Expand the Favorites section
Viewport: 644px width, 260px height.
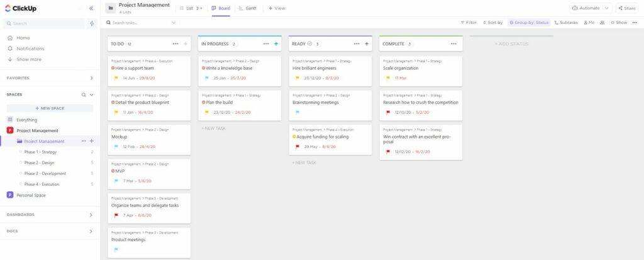pyautogui.click(x=91, y=78)
